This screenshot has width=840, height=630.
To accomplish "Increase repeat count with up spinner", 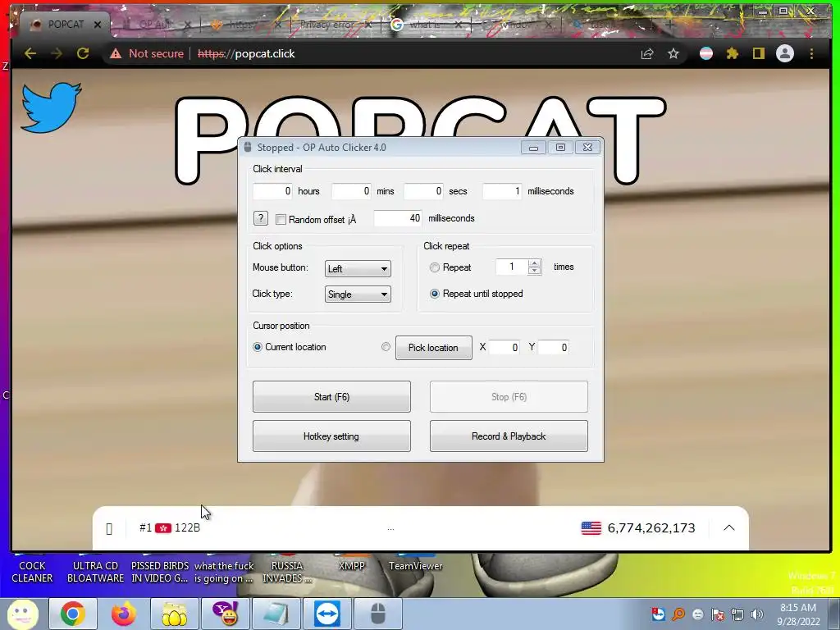I will (x=534, y=263).
